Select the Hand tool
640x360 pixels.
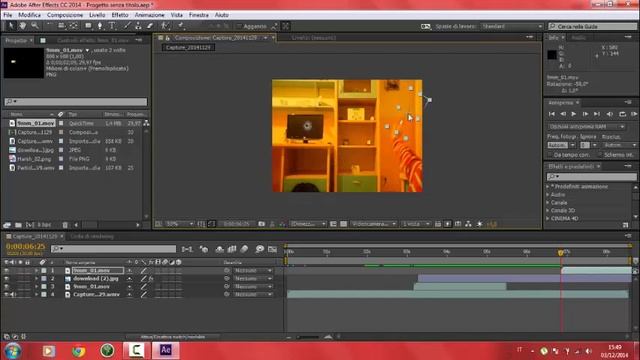click(x=22, y=26)
